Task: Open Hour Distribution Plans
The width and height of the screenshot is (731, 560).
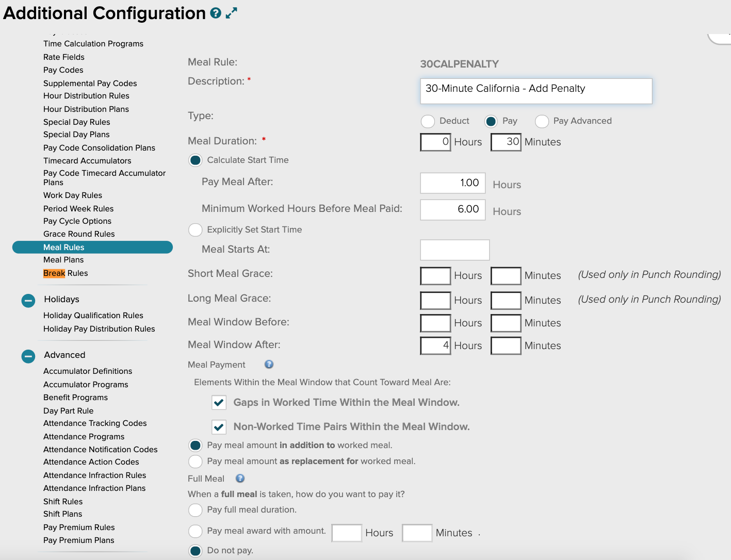Action: [86, 109]
